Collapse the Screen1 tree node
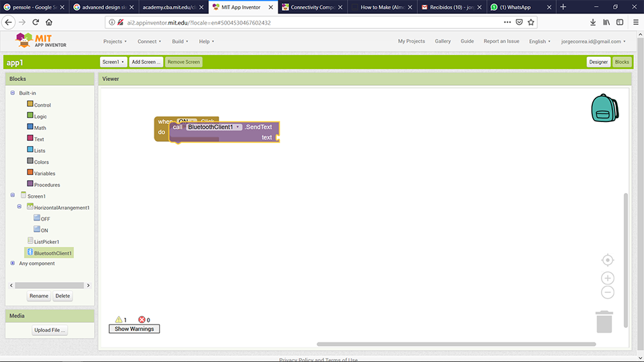Viewport: 644px width, 362px height. (13, 195)
